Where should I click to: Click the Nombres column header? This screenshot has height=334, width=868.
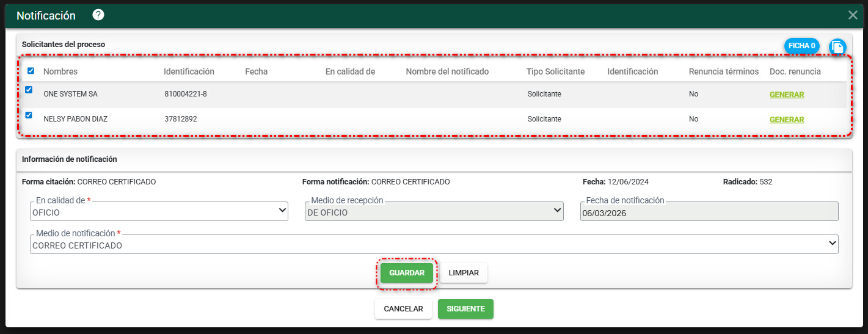coord(60,71)
